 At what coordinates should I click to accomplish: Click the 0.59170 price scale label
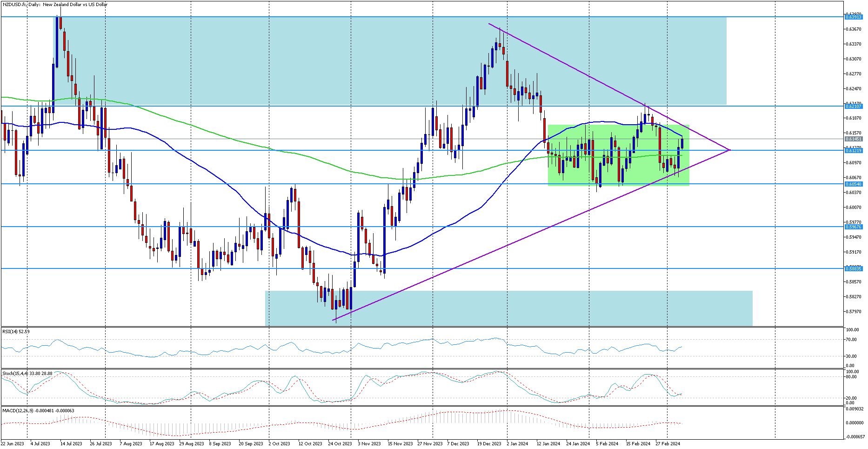[x=854, y=252]
